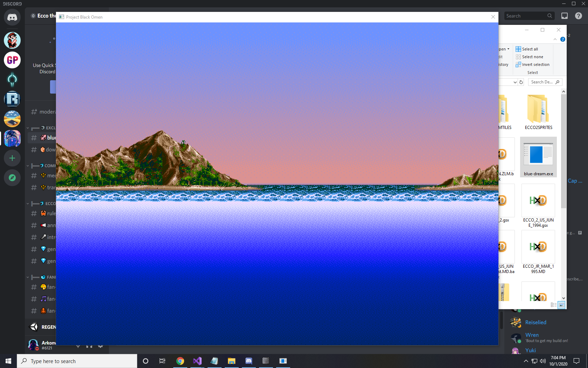The height and width of the screenshot is (368, 588).
Task: Select the ECCO2SPRITES folder
Action: pyautogui.click(x=538, y=112)
